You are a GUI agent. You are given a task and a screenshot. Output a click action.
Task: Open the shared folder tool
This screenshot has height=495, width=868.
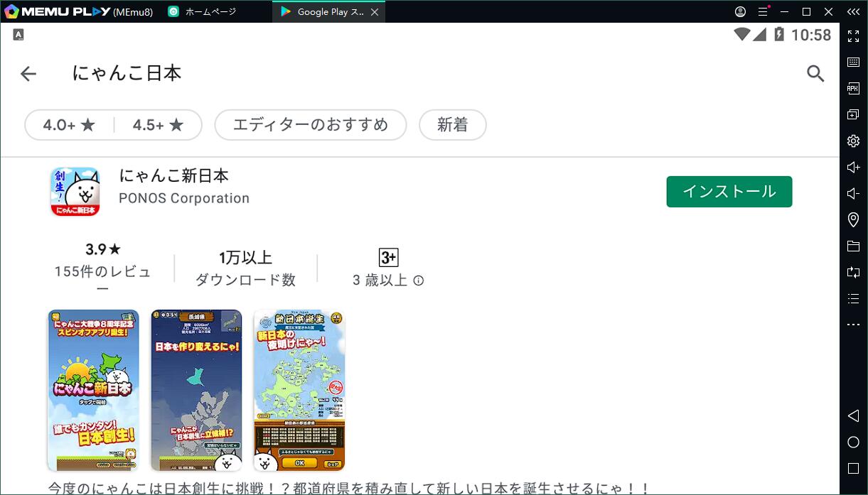pyautogui.click(x=853, y=246)
